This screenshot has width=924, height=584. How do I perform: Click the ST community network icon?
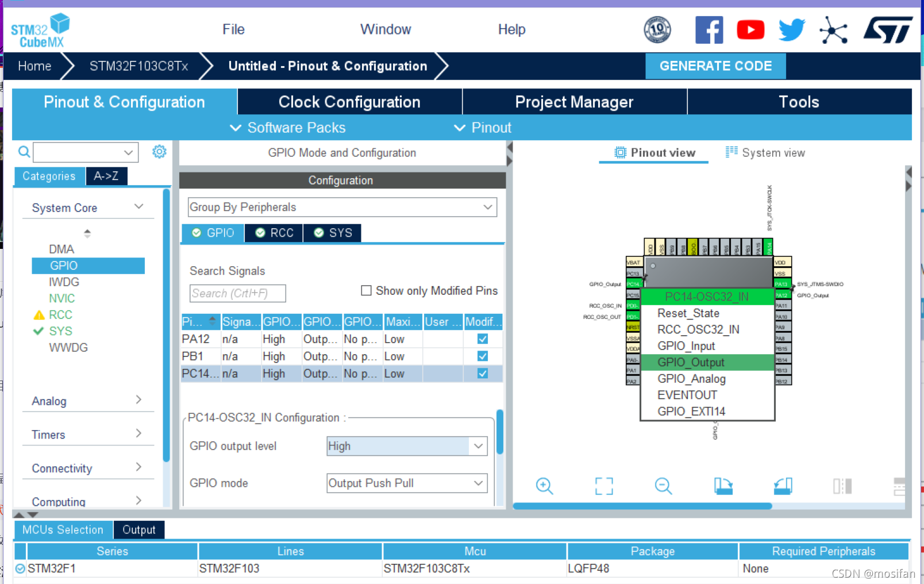pyautogui.click(x=834, y=30)
